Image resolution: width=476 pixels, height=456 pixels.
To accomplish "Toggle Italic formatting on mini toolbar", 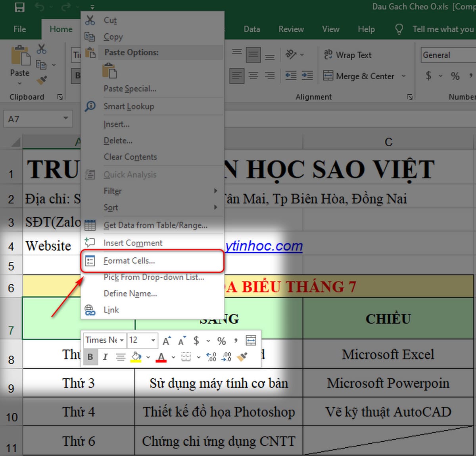I will (105, 357).
